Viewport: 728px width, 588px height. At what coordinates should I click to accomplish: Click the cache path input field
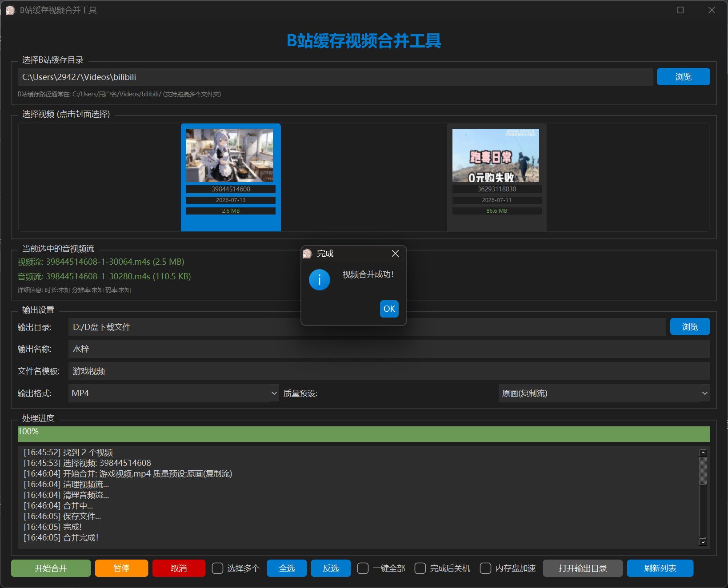(335, 77)
